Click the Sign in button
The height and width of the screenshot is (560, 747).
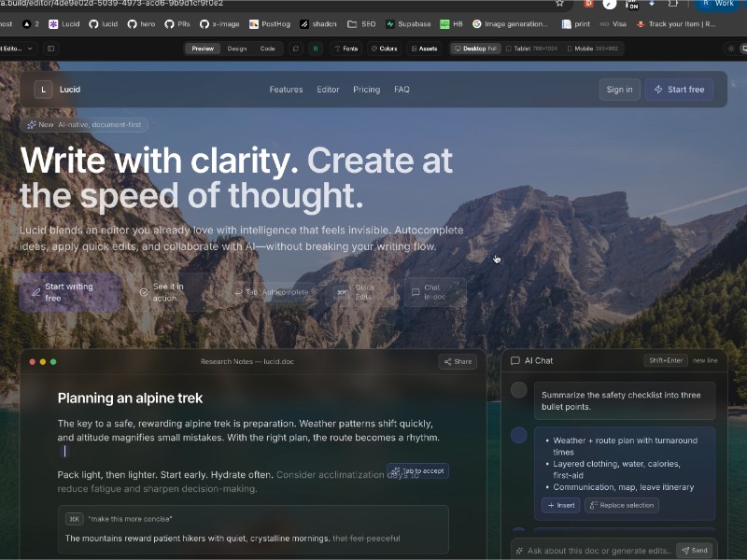pyautogui.click(x=619, y=90)
